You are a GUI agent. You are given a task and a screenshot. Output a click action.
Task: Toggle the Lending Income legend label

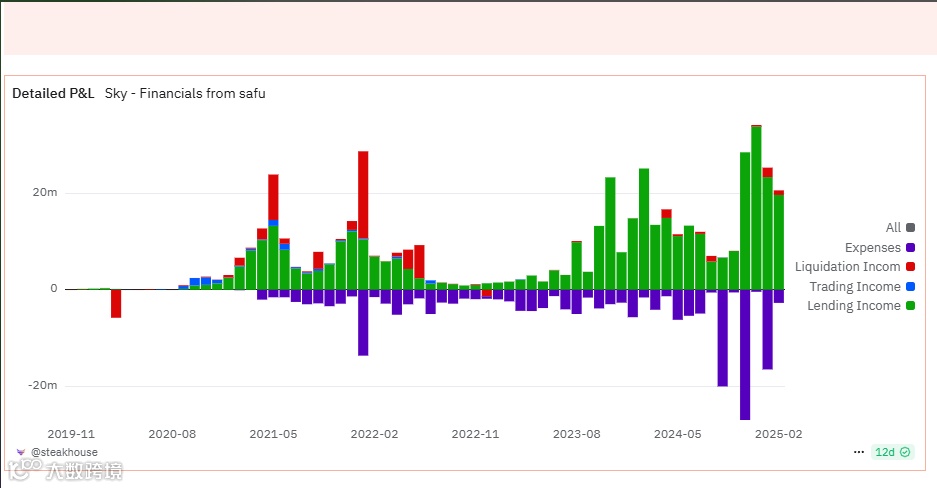click(x=854, y=305)
